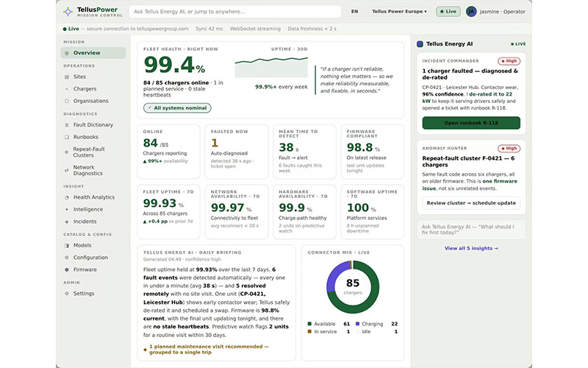588x368 pixels.
Task: Click the Health Analytics icon
Action: [67, 197]
